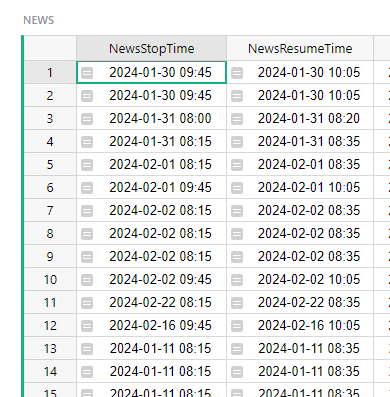Click row 13 NewsStopTime record icon

pyautogui.click(x=87, y=349)
